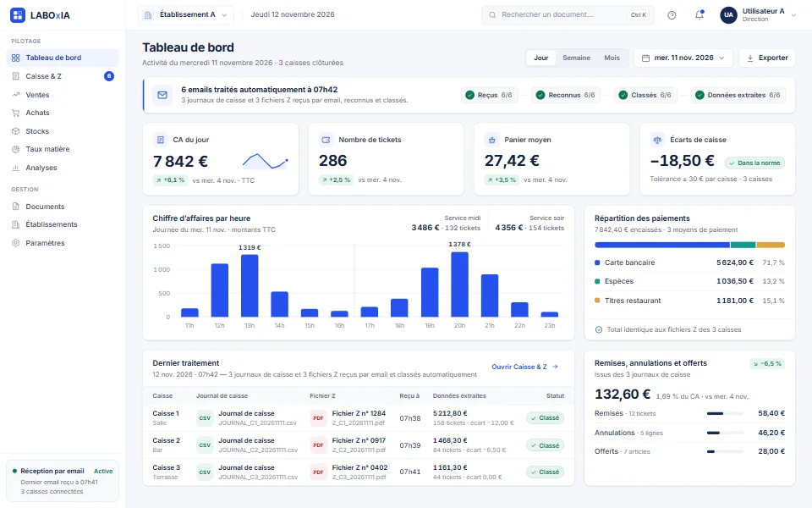Click the Réception par email status card
This screenshot has width=812, height=508.
click(x=63, y=481)
